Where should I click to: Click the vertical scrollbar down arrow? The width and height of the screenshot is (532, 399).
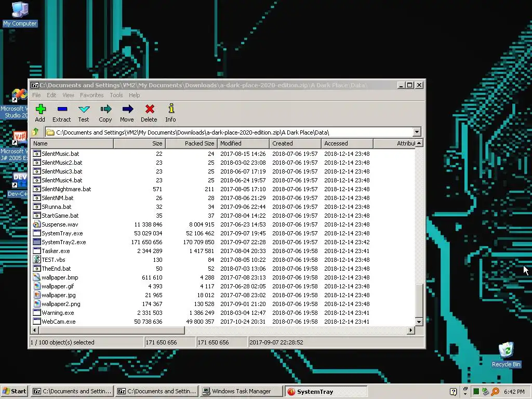419,322
